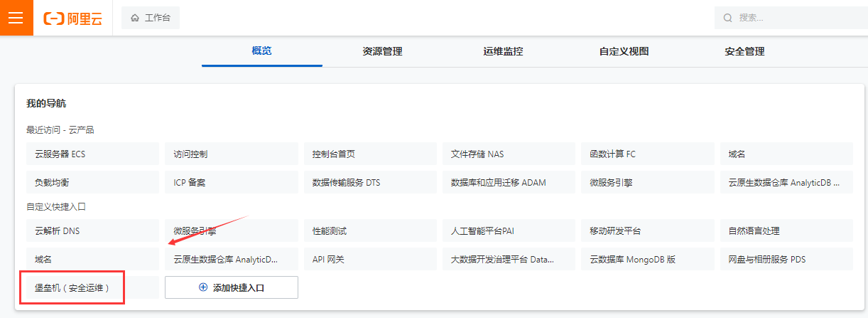Image resolution: width=868 pixels, height=318 pixels.
Task: Open 数据库和应用迁移 ADAM shortcut
Action: pos(509,182)
